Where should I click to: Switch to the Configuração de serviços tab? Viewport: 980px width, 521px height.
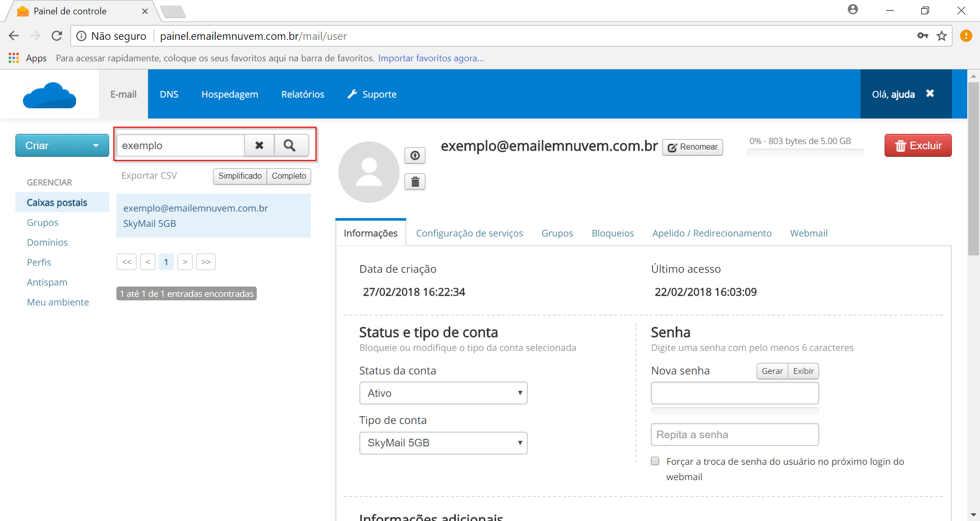pos(469,233)
